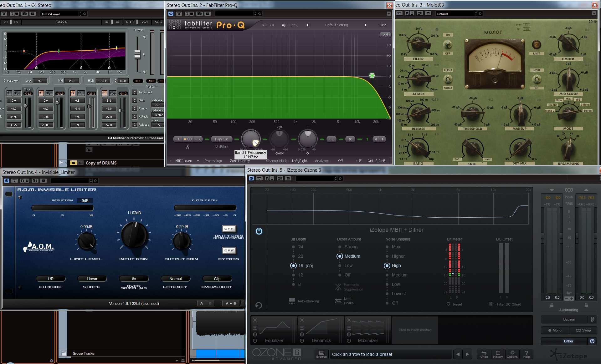Click the C4 previous setup left arrow

pos(107,22)
